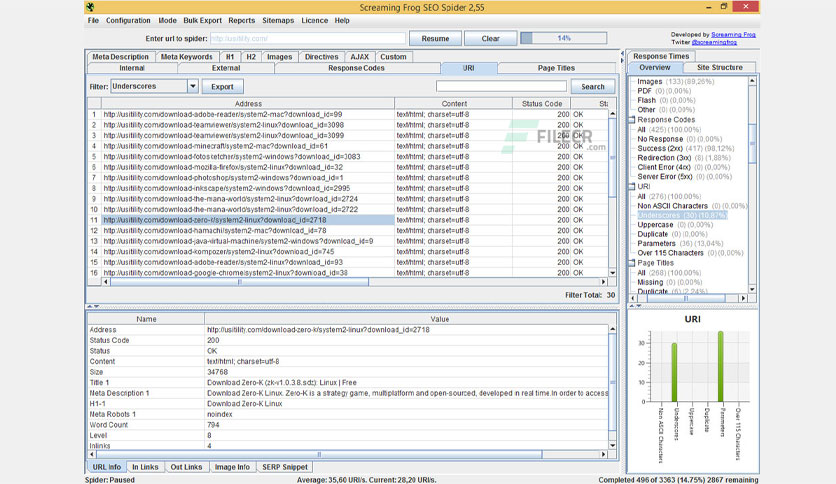Open the Licence menu

pyautogui.click(x=315, y=20)
